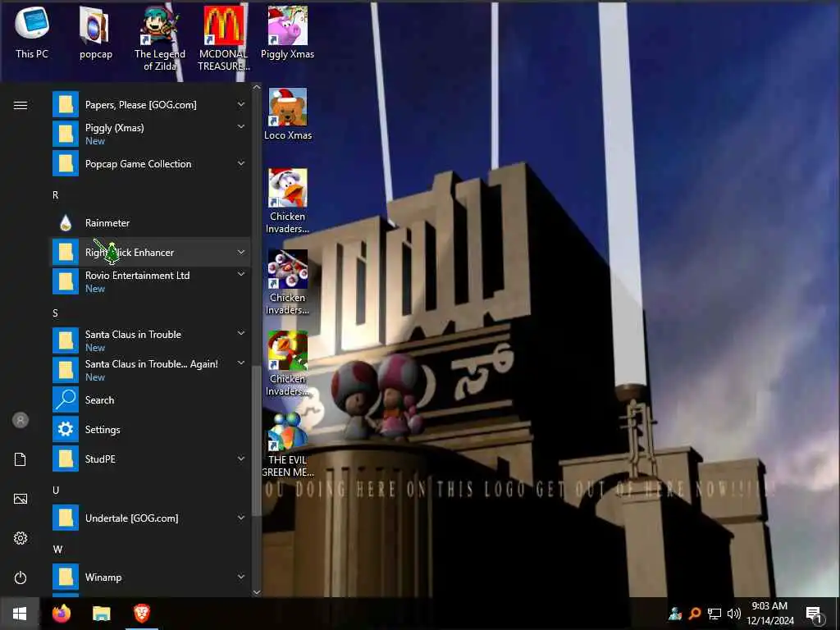This screenshot has height=630, width=840.
Task: Open the Chicken Invaders shortcut below Loco Xmas
Action: 288,201
